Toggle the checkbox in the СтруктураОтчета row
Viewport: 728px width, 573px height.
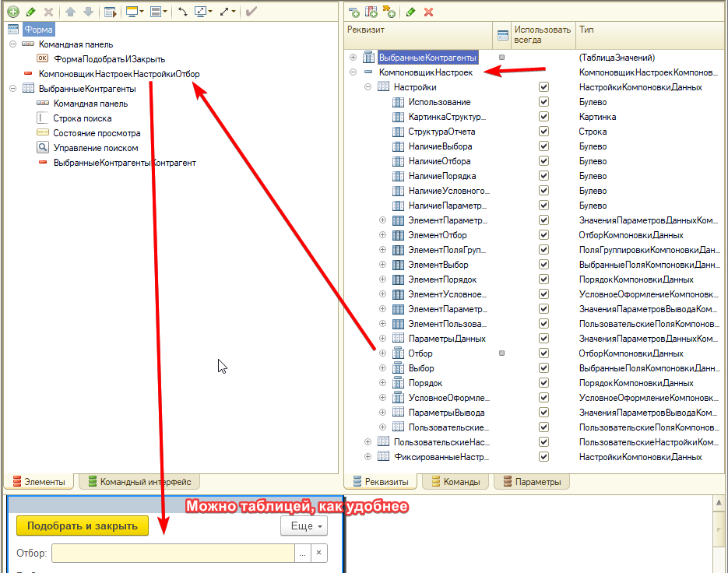[543, 132]
